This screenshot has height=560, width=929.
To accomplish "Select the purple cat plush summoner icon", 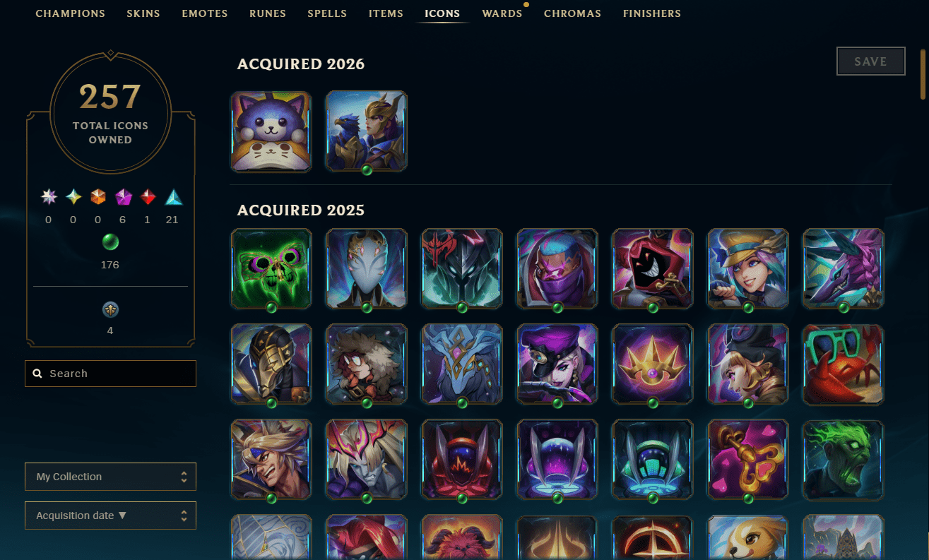I will [271, 131].
